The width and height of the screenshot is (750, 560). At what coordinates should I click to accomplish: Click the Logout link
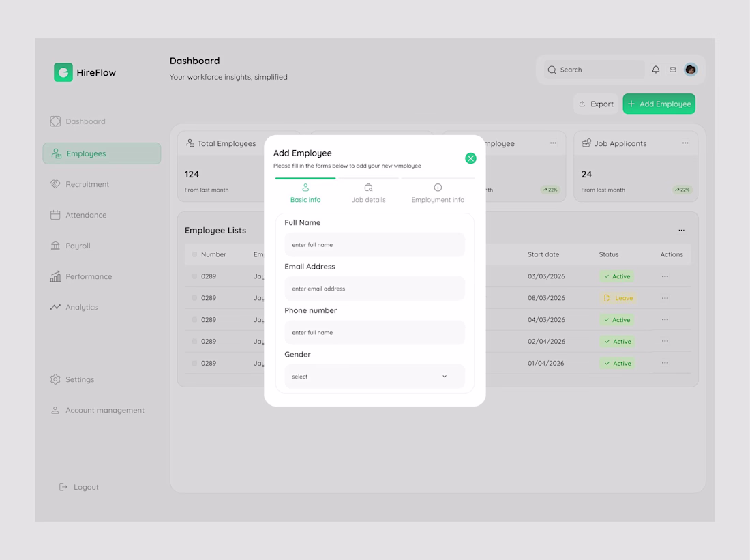click(x=79, y=487)
